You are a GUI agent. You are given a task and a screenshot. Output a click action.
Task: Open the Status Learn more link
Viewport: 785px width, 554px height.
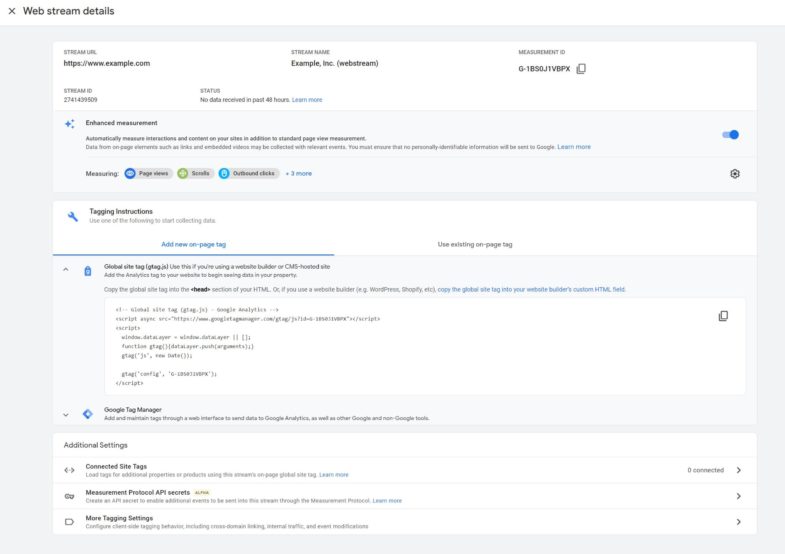(x=307, y=100)
